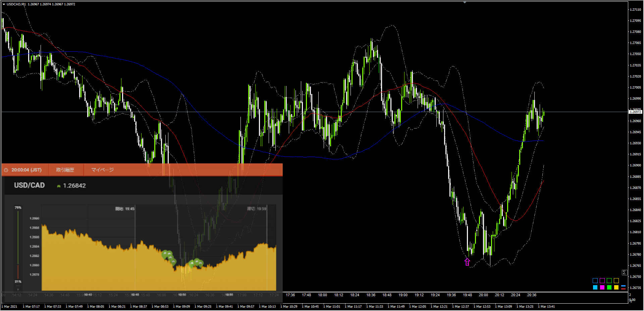Toggle the magenta outlined square box
Screen dimensions: 644x311
[x=602, y=280]
